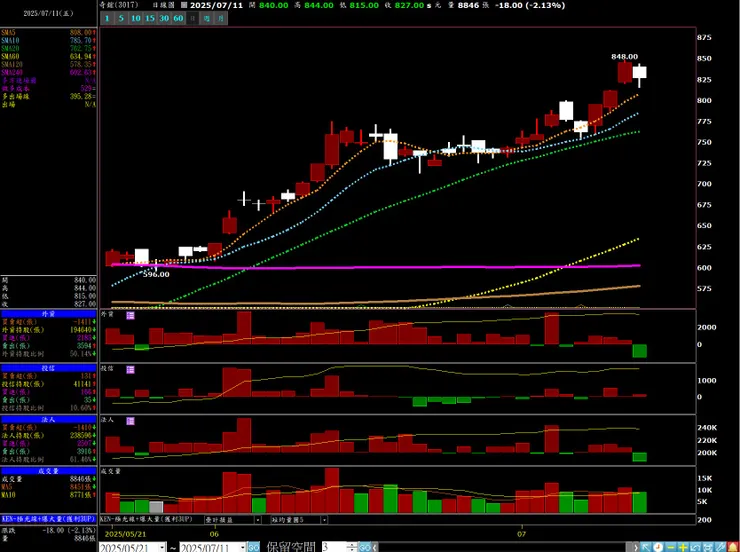Screen dimensions: 740x552
Task: Click the SMA240 legend row
Action: coord(49,73)
